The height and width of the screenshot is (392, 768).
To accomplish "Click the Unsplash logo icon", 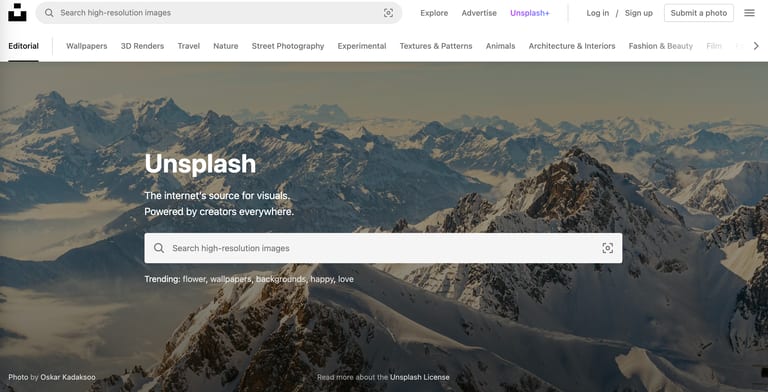I will [x=17, y=13].
